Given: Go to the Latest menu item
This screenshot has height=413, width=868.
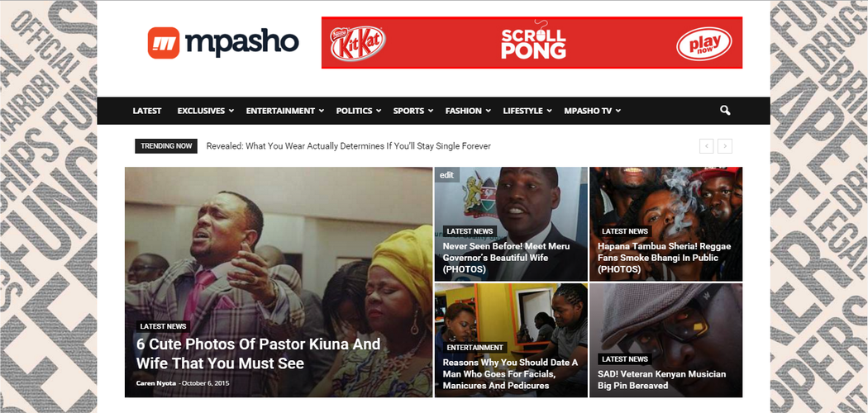Looking at the screenshot, I should (146, 111).
